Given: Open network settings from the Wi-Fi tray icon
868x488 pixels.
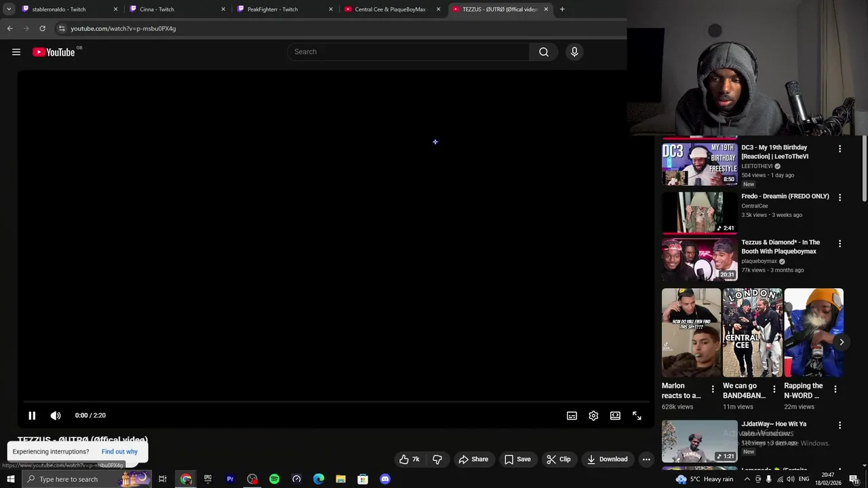Looking at the screenshot, I should click(780, 479).
